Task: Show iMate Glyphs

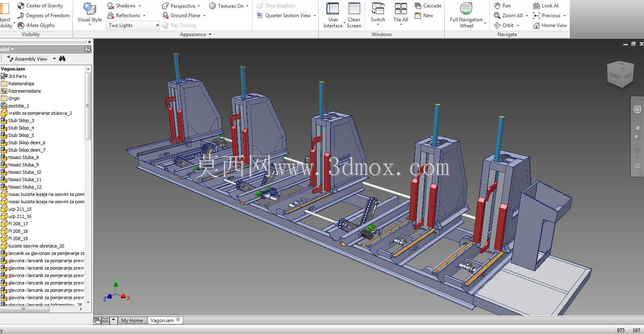Action: [36, 25]
